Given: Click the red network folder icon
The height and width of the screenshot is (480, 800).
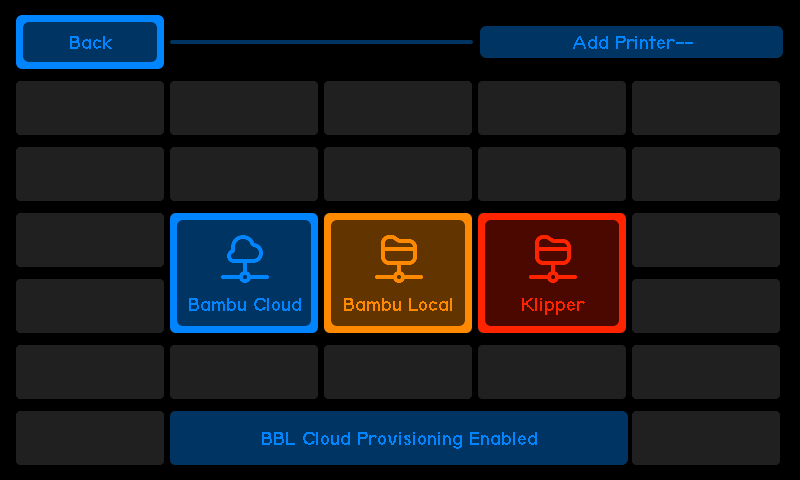Looking at the screenshot, I should pos(553,259).
